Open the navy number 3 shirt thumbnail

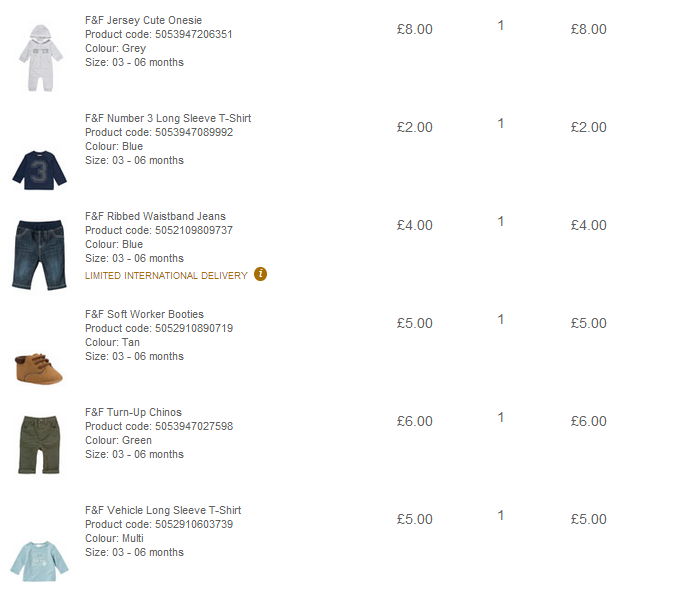tap(39, 170)
